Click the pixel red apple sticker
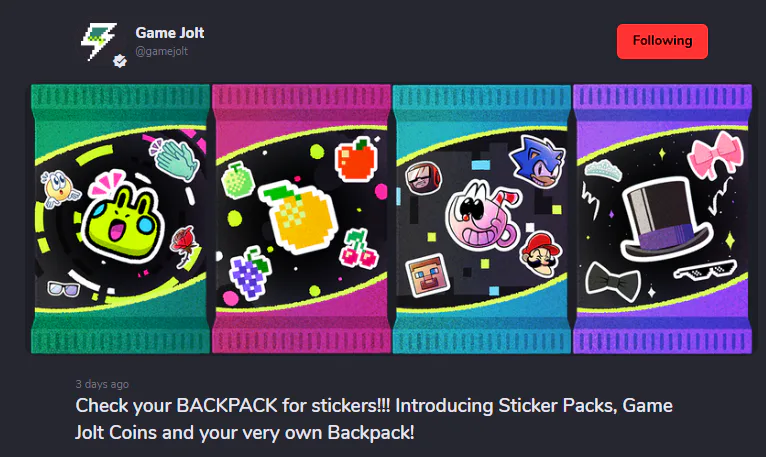The image size is (766, 457). pyautogui.click(x=356, y=159)
